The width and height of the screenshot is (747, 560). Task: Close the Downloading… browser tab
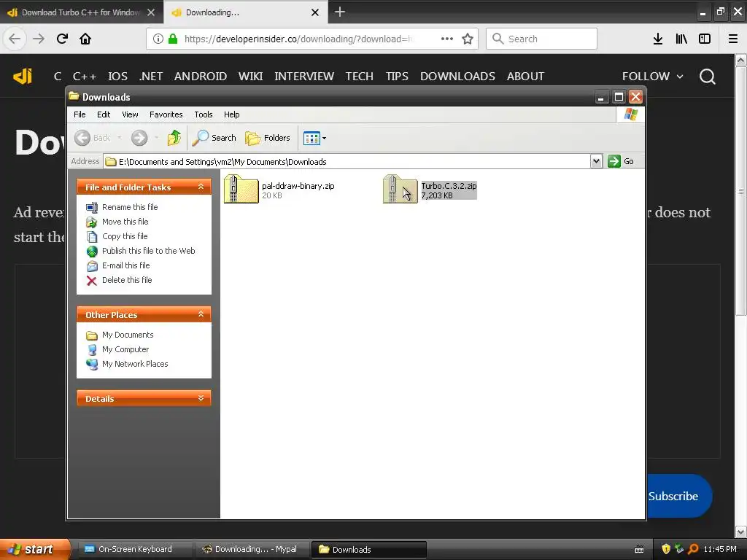pyautogui.click(x=315, y=12)
